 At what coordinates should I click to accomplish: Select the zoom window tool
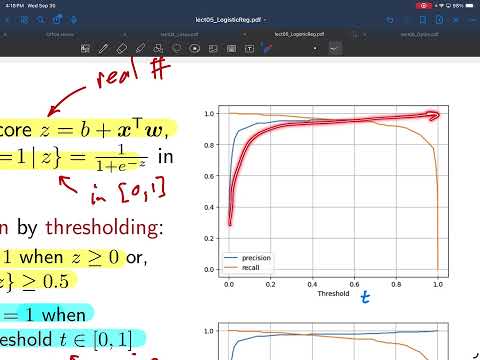point(85,49)
